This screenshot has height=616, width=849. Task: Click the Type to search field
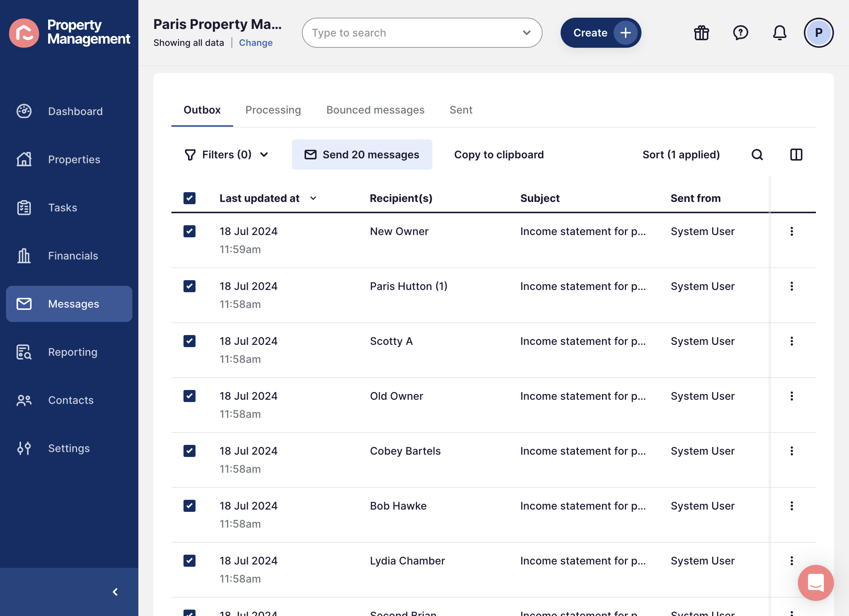coord(422,33)
